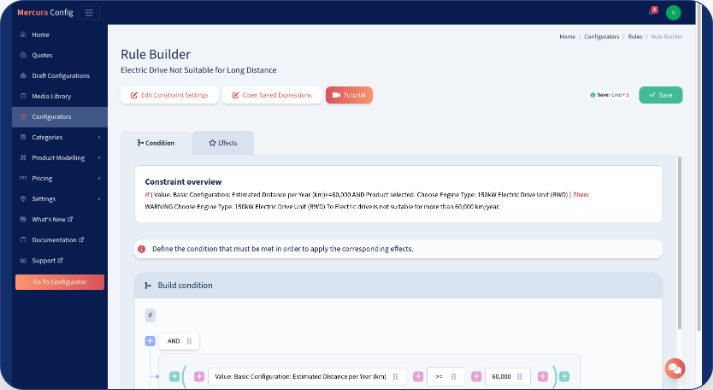
Task: Click drag handle on Estimated Distance block
Action: 395,376
